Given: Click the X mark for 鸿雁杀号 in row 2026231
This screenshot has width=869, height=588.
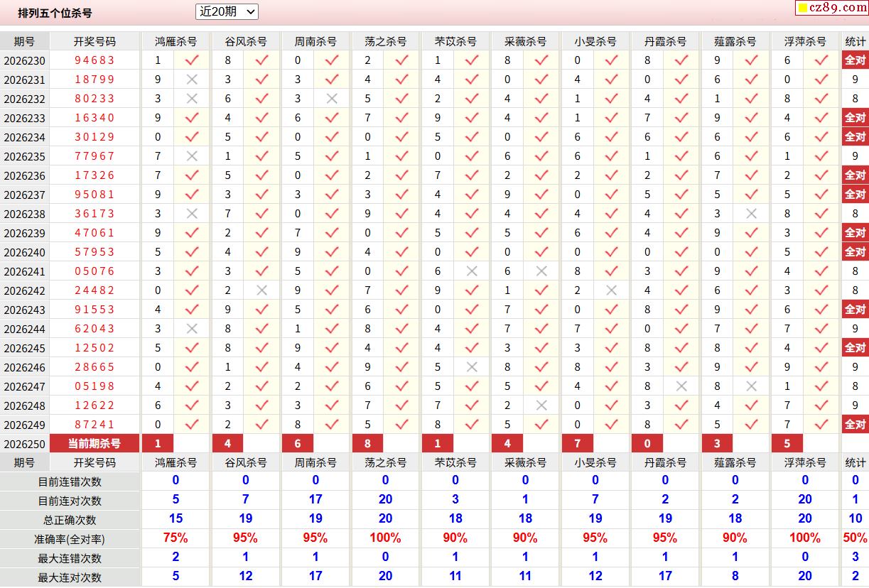Looking at the screenshot, I should point(191,80).
